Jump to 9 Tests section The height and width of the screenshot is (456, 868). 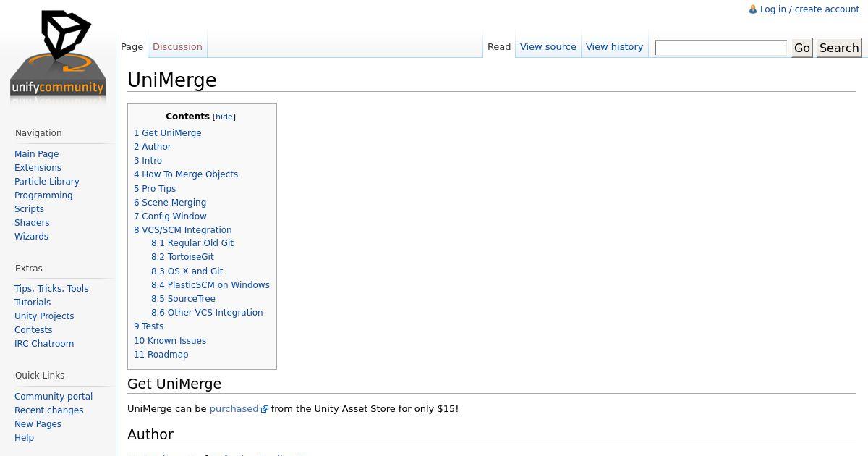click(x=148, y=326)
